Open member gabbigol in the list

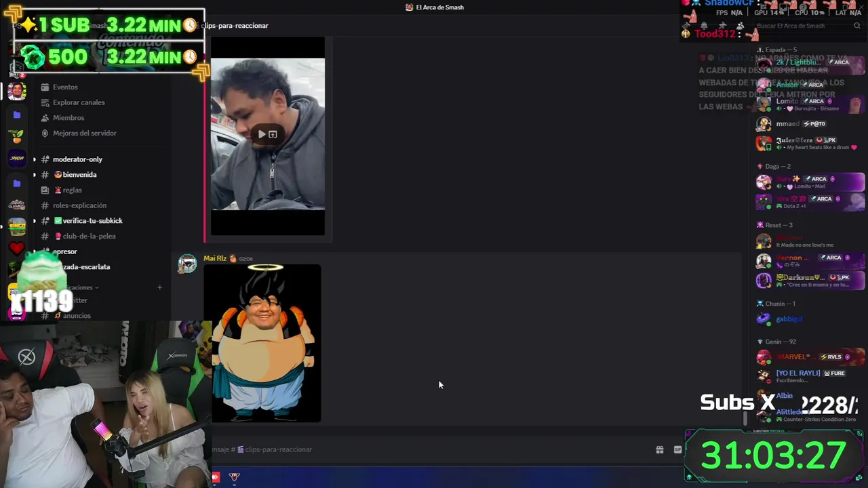click(x=810, y=319)
